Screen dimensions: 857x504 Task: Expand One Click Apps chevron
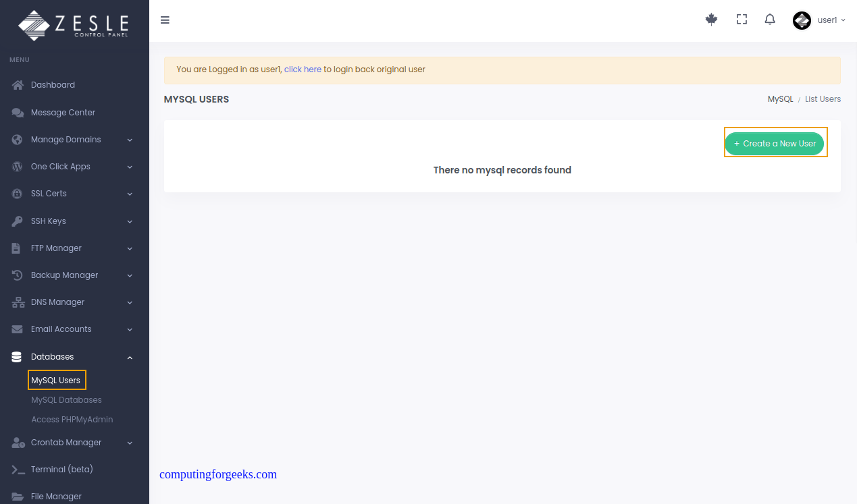[130, 167]
